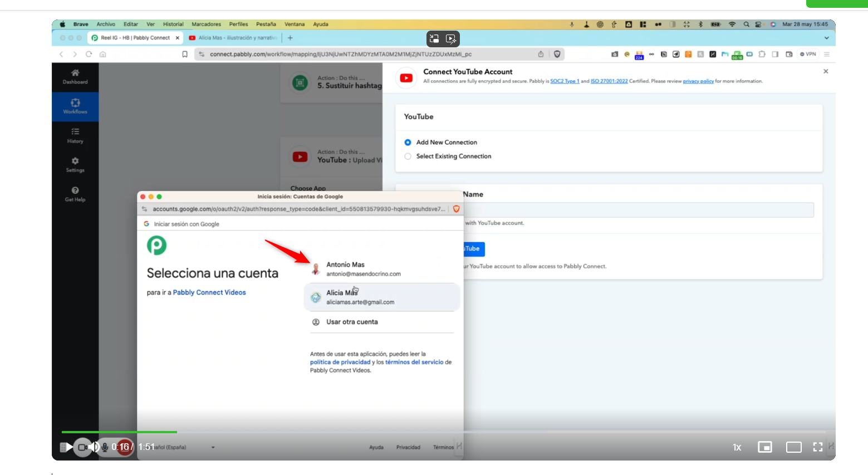Share the current page URL

541,54
